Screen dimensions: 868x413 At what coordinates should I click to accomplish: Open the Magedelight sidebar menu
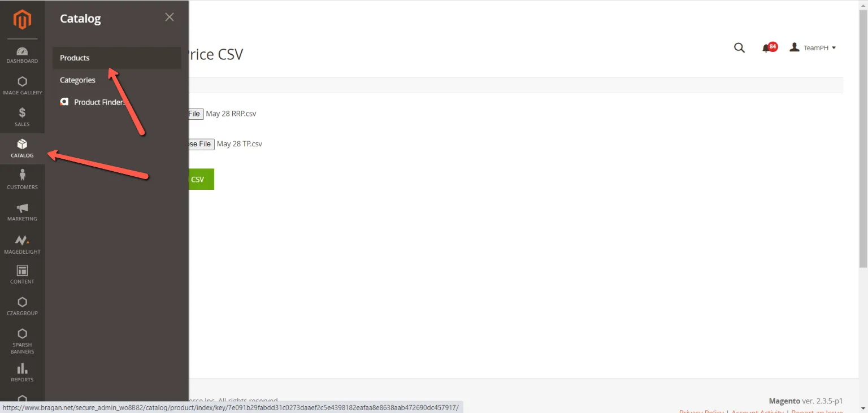22,244
